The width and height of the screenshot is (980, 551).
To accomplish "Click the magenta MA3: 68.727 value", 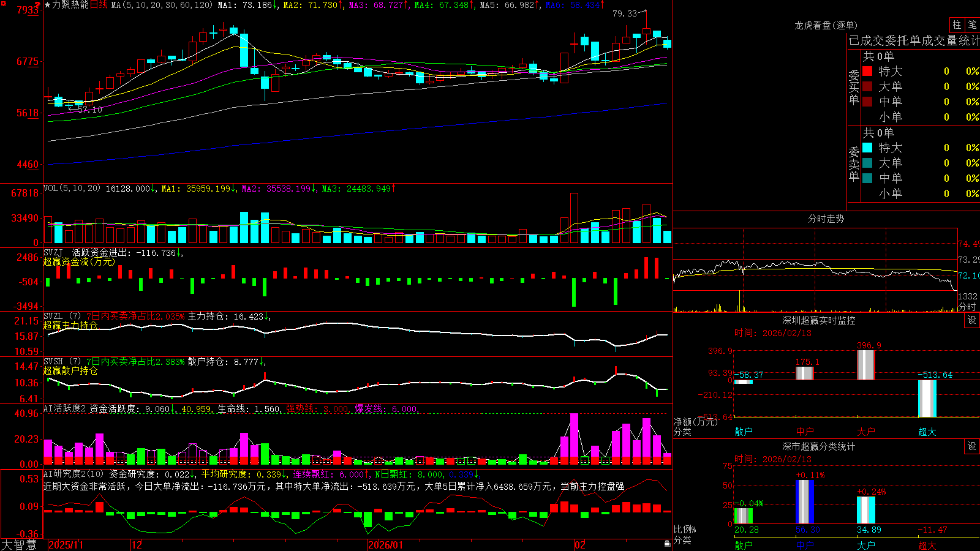I will click(x=376, y=5).
